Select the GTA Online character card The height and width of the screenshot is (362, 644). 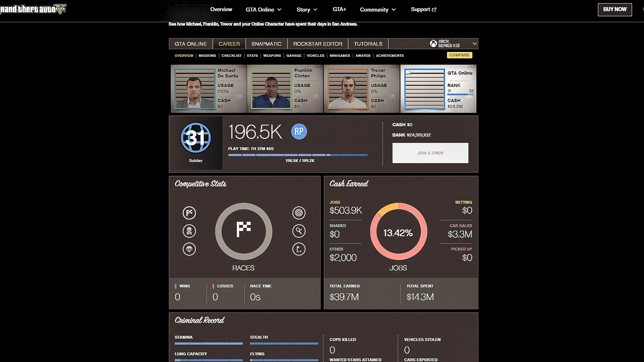coord(439,89)
